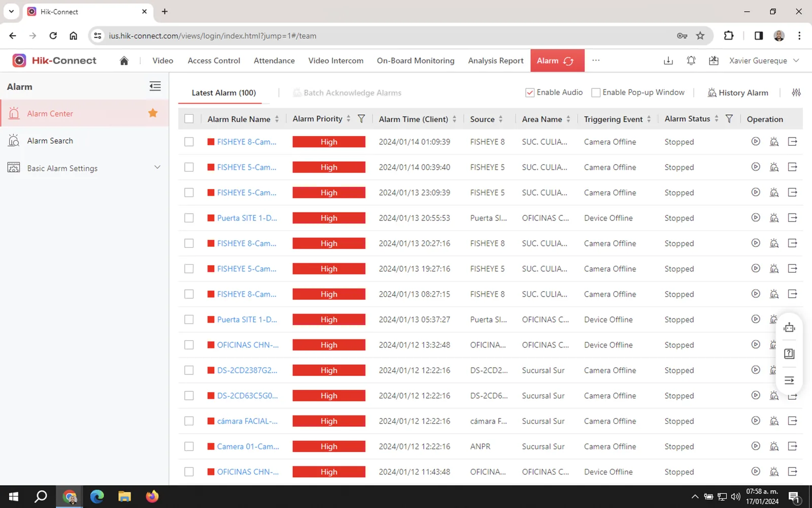Click the download icon in header
This screenshot has height=508, width=812.
668,60
